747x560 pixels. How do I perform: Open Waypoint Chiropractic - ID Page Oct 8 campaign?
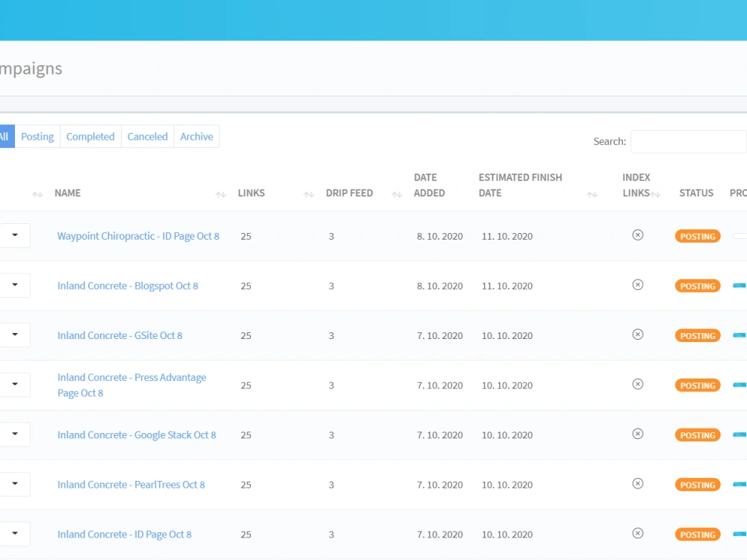click(x=138, y=236)
